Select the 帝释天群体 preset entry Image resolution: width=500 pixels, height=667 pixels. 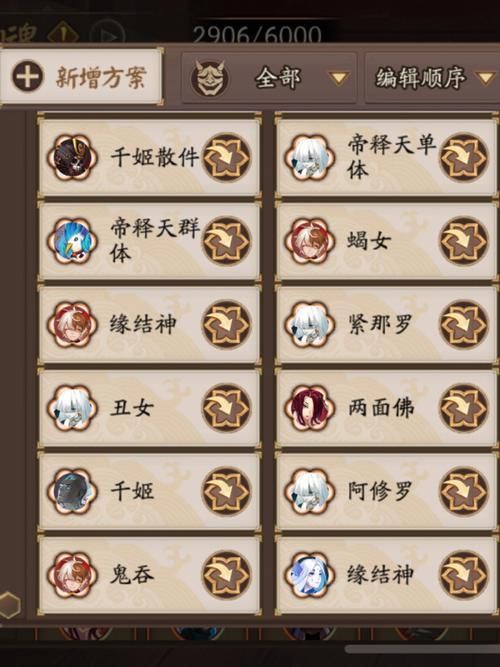click(149, 241)
